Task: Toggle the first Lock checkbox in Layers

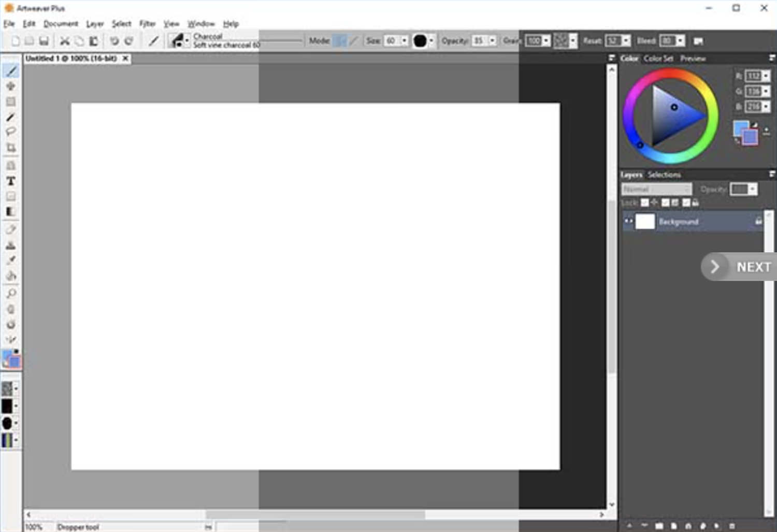Action: (644, 203)
